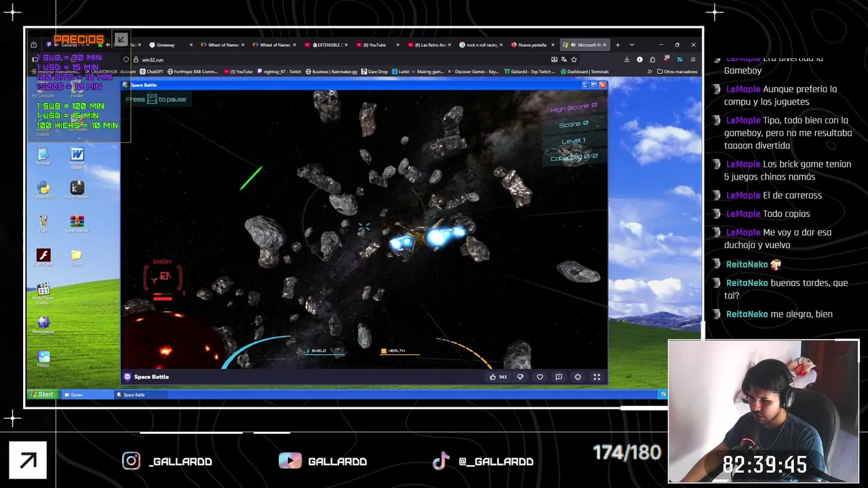The image size is (868, 488).
Task: Switch to the Nueva pestaña tab
Action: [532, 45]
